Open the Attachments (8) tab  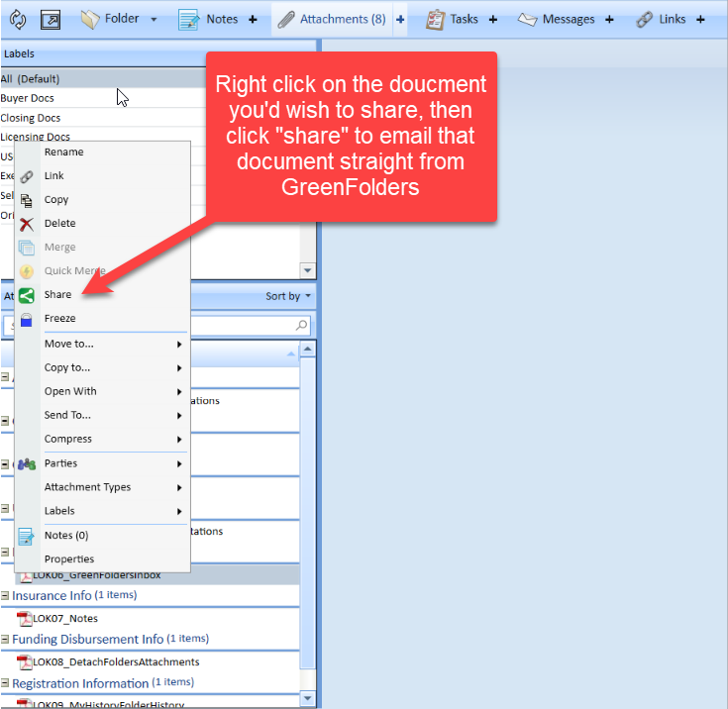pos(343,19)
